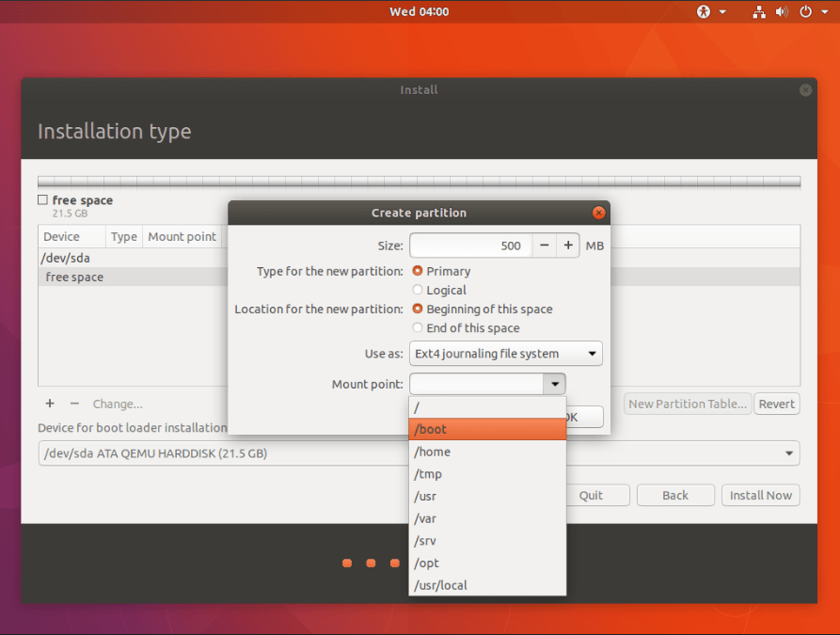
Task: Click the New Partition Table button
Action: [x=687, y=403]
